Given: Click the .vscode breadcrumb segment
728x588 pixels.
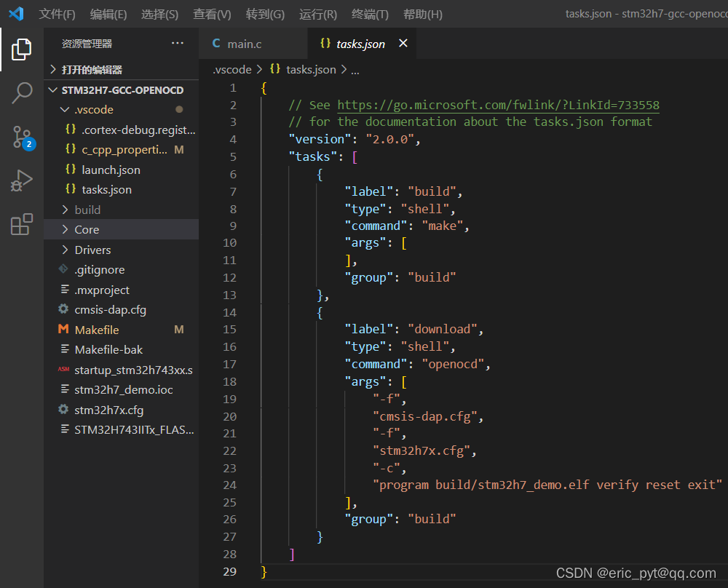Looking at the screenshot, I should pos(232,70).
